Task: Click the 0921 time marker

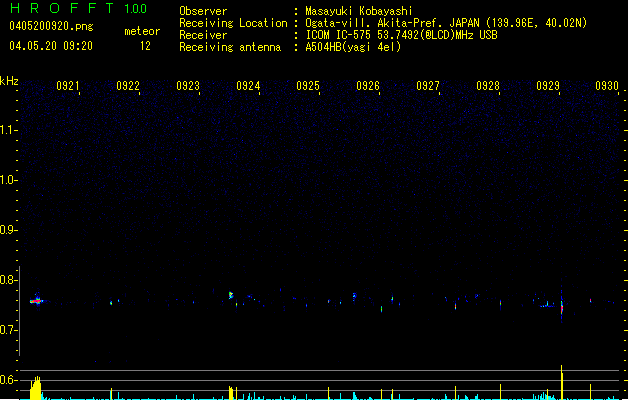Action: (67, 86)
